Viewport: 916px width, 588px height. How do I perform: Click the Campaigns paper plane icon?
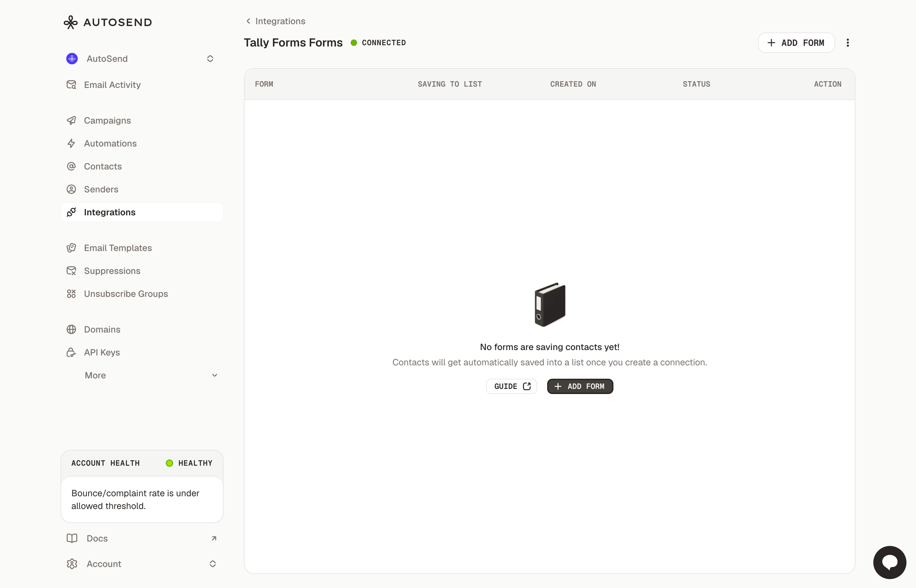[x=71, y=120]
